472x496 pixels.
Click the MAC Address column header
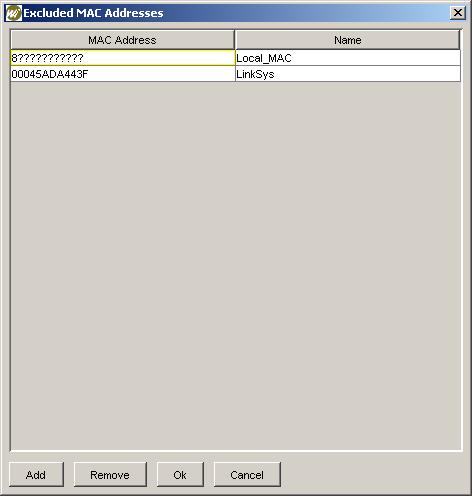click(122, 40)
